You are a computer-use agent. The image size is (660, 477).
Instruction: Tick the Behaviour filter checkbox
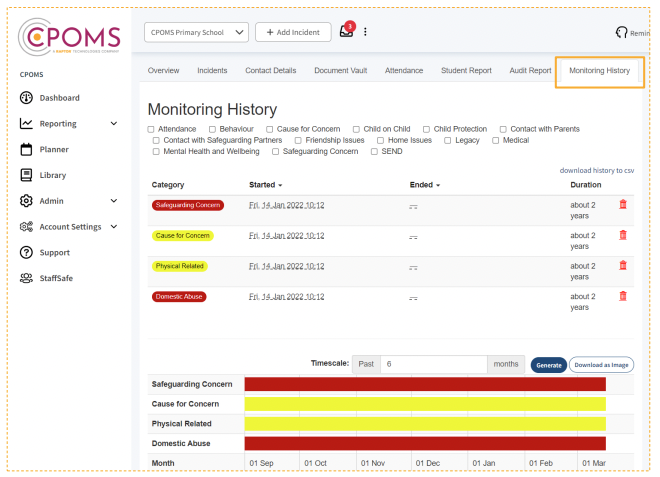pyautogui.click(x=212, y=129)
